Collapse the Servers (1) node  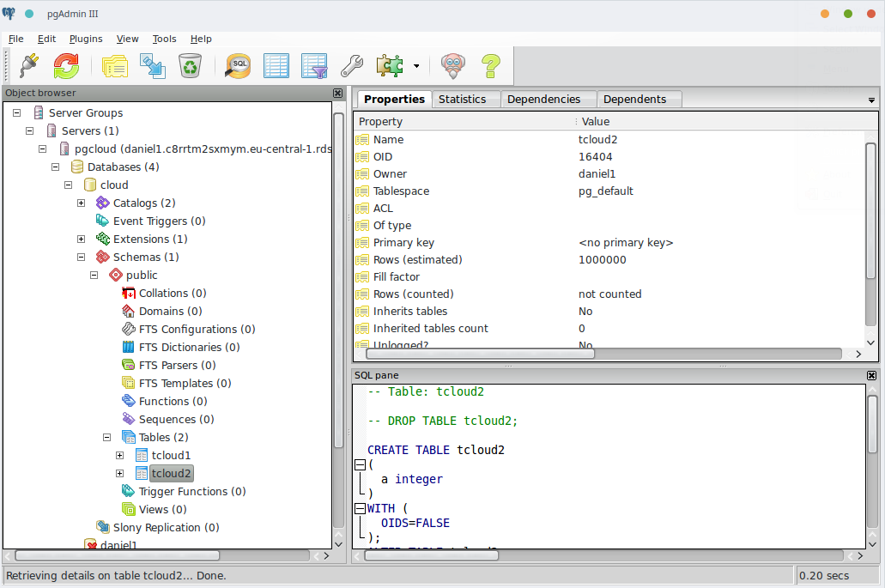[30, 131]
